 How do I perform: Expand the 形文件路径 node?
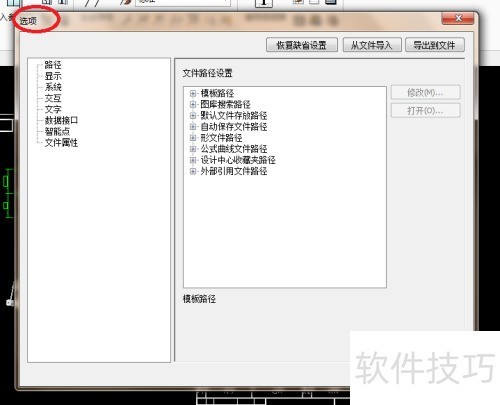click(193, 138)
